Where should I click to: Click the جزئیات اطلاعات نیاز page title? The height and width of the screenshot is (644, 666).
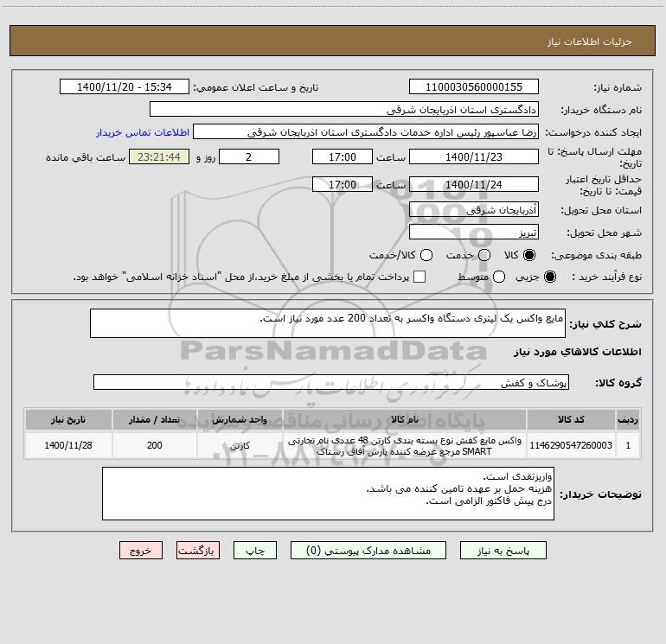point(590,41)
